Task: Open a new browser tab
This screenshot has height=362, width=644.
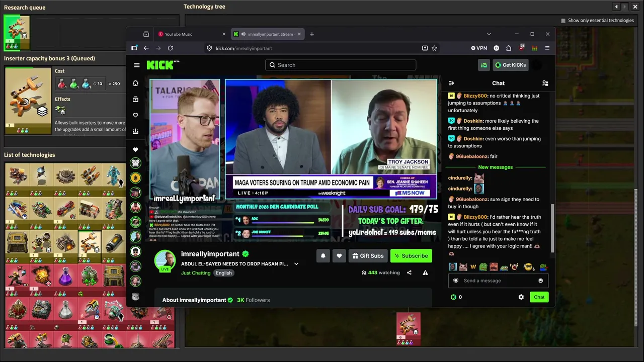Action: click(x=312, y=34)
